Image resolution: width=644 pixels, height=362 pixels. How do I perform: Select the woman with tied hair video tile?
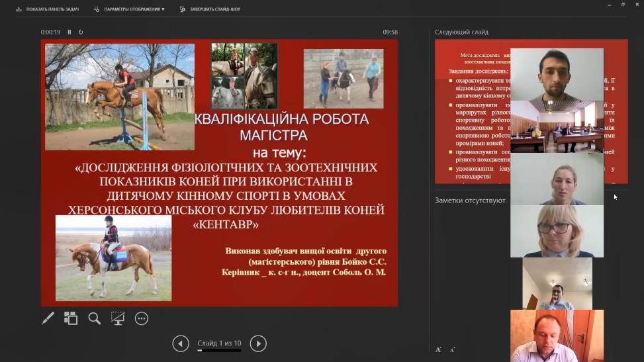click(x=557, y=179)
